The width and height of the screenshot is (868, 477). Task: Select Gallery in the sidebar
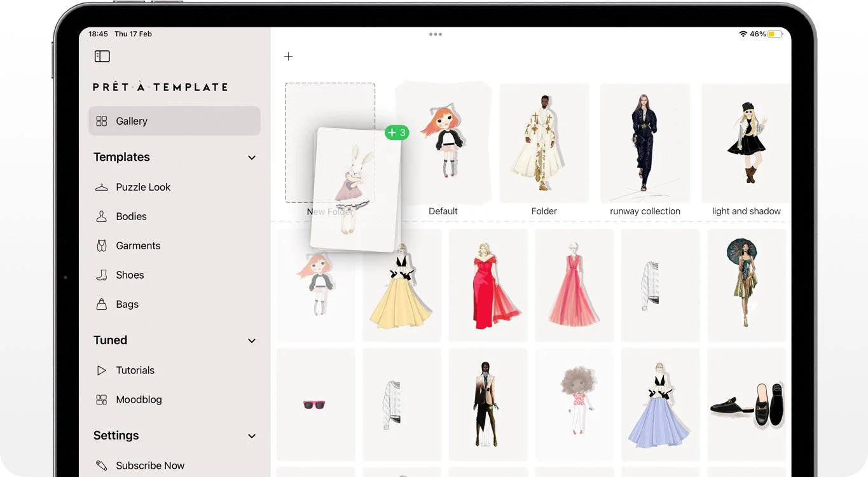tap(174, 121)
